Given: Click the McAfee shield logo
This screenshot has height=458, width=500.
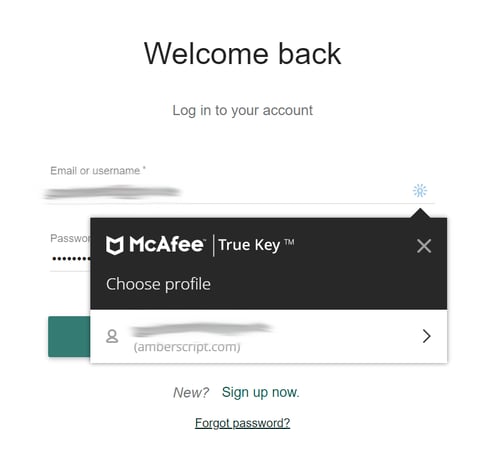Looking at the screenshot, I should 115,245.
